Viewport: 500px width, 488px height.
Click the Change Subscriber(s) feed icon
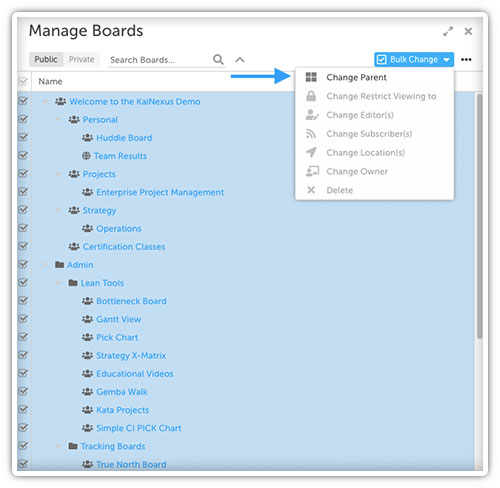311,134
